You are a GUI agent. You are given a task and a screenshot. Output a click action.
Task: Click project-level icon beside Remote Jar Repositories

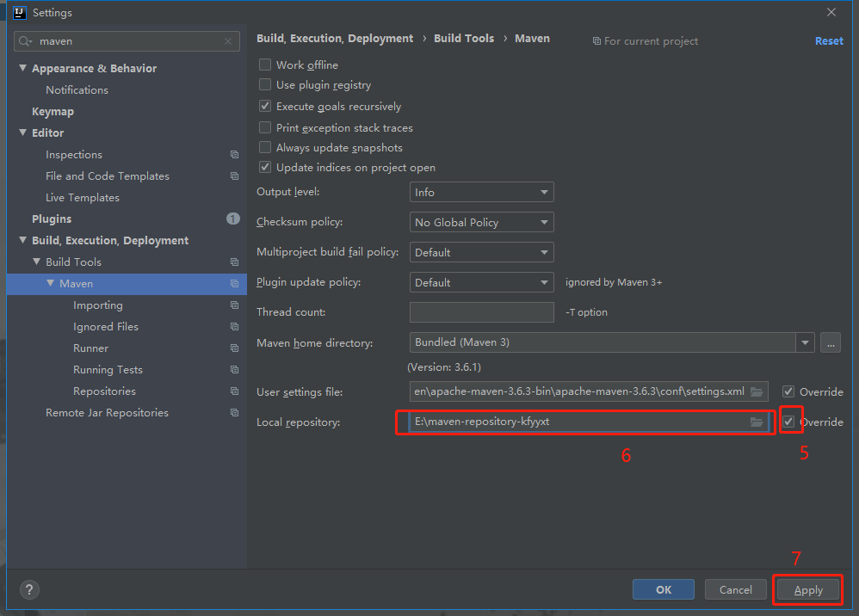234,413
